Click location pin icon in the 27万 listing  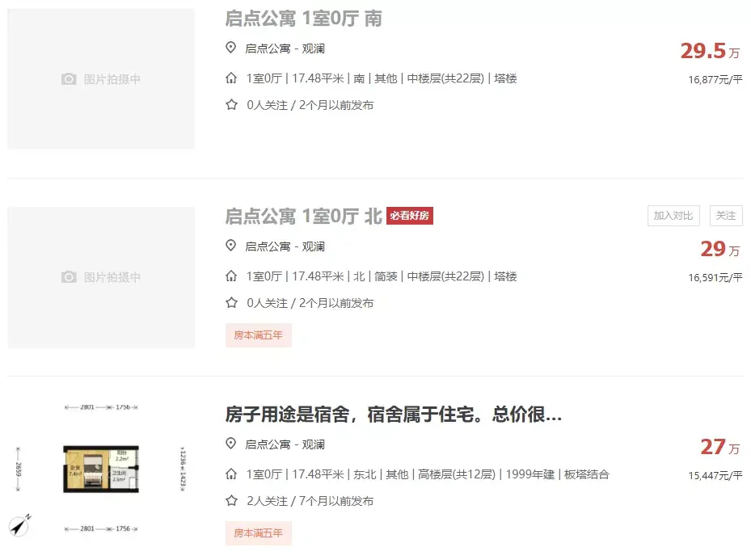click(x=231, y=444)
